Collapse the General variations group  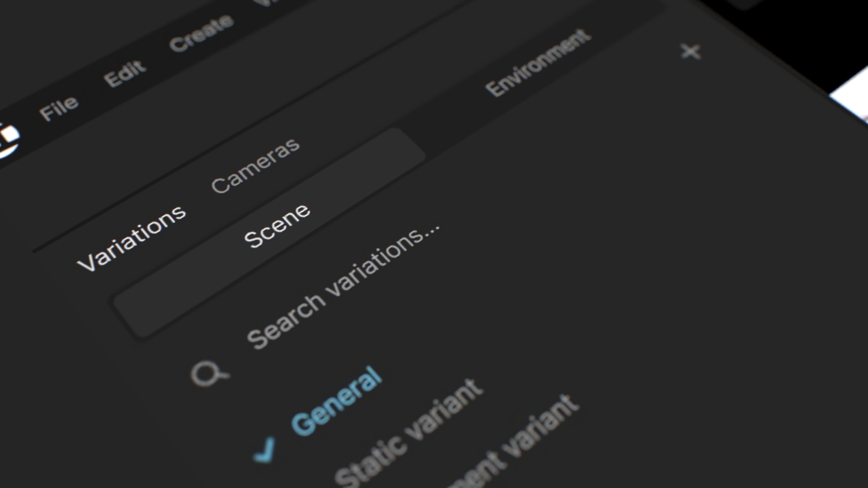point(336,401)
